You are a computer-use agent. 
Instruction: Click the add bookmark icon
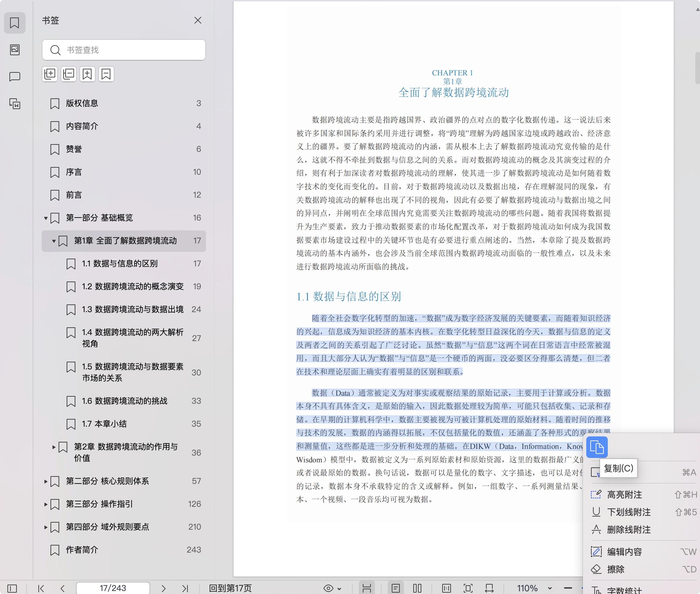tap(87, 74)
